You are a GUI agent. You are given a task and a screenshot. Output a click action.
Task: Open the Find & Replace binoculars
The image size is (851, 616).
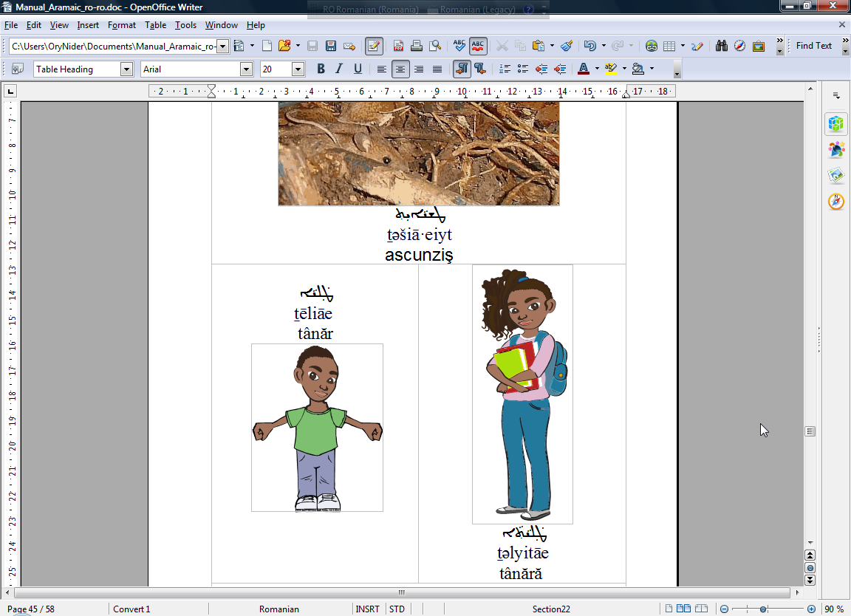point(722,46)
